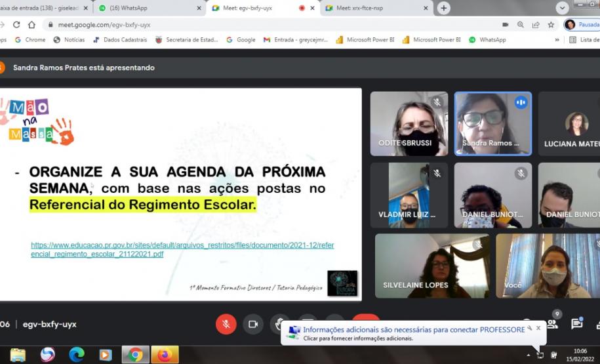Open the regimento escolar PDF link
This screenshot has height=364, width=600.
pyautogui.click(x=182, y=249)
